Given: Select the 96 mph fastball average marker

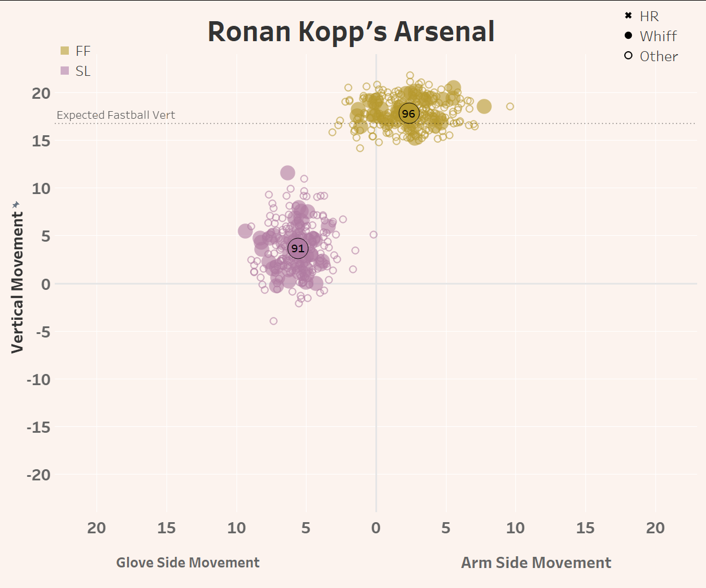Looking at the screenshot, I should (x=408, y=113).
